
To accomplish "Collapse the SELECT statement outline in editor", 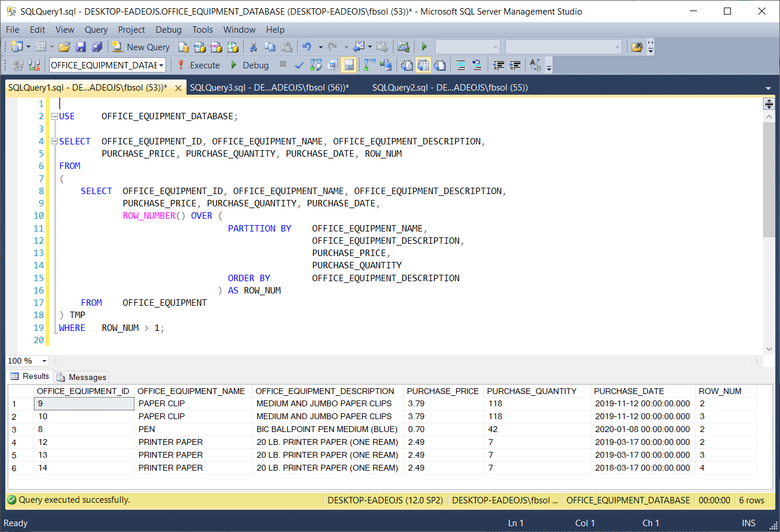I will (x=54, y=141).
